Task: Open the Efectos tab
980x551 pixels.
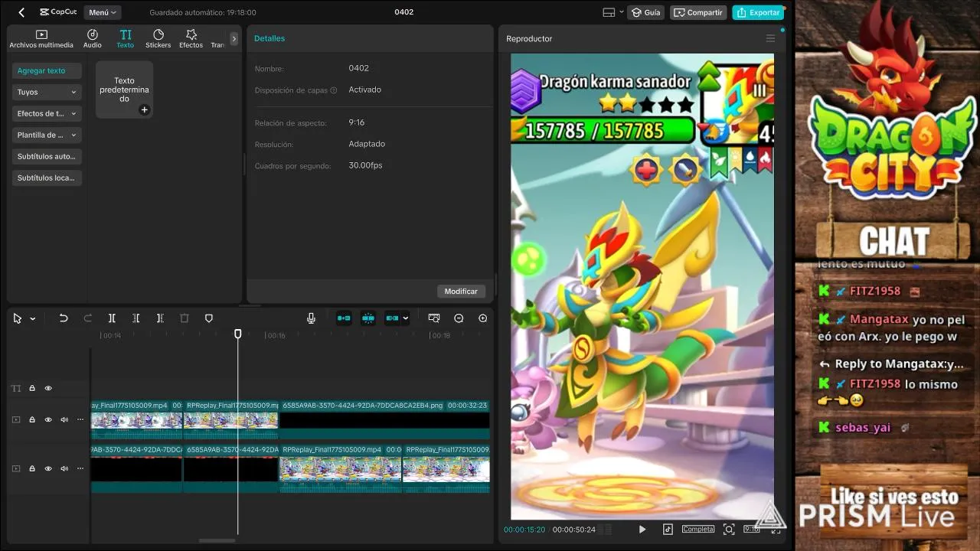Action: pyautogui.click(x=191, y=39)
